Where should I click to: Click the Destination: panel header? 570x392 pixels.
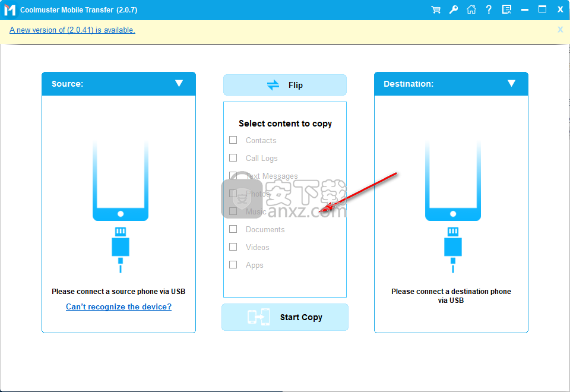[451, 84]
